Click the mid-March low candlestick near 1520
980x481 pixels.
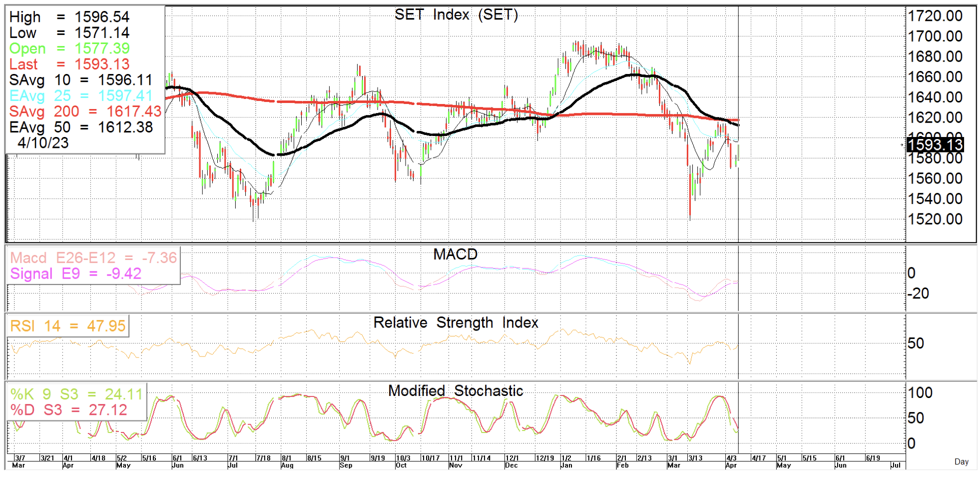point(690,192)
